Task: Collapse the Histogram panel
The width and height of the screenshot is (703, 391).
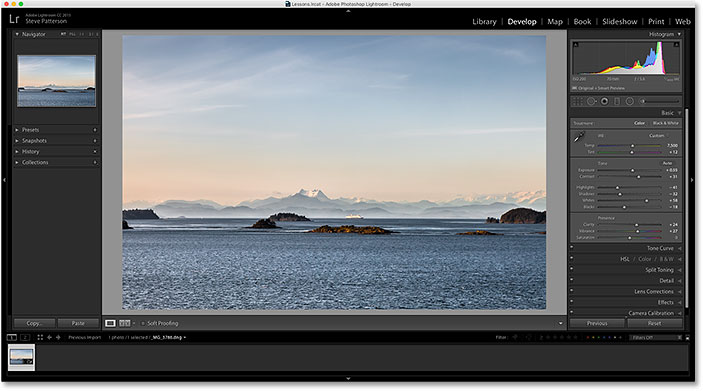Action: 679,34
